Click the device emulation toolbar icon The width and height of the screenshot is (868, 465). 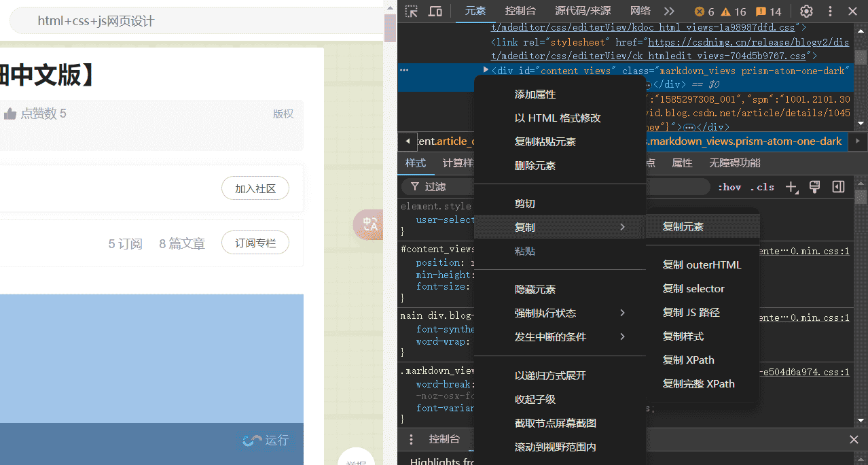(435, 11)
